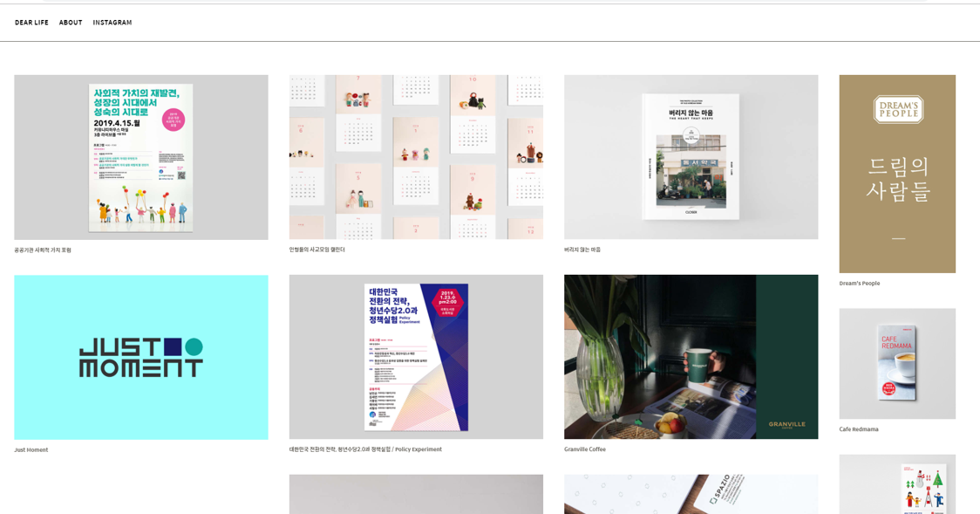Open the snowman Christmas card thumbnail

(x=897, y=484)
